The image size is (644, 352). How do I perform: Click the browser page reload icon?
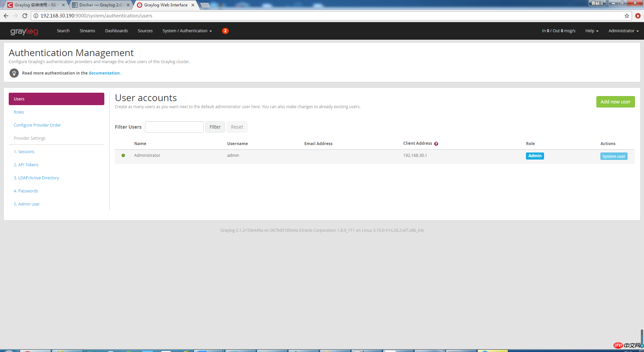click(x=24, y=15)
